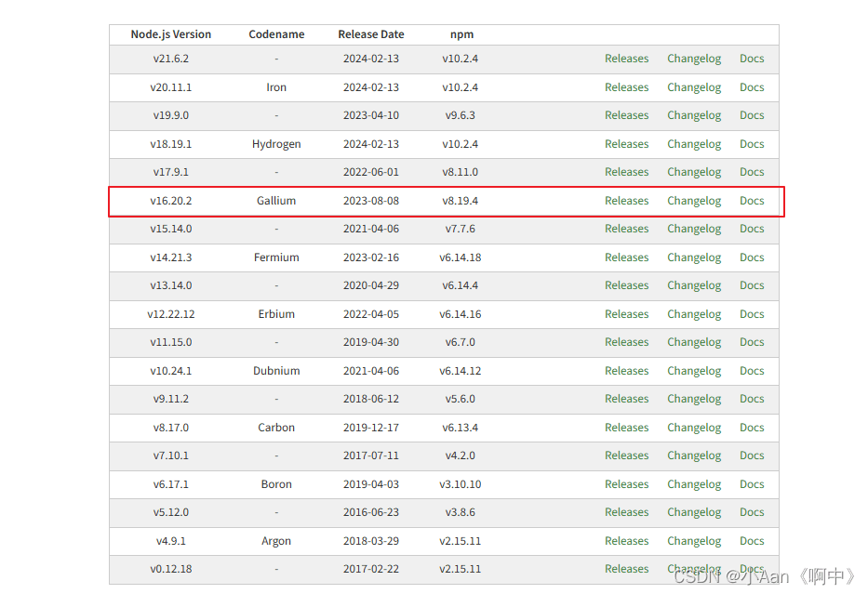
Task: Select the Hydrogen codename cell
Action: pyautogui.click(x=275, y=144)
